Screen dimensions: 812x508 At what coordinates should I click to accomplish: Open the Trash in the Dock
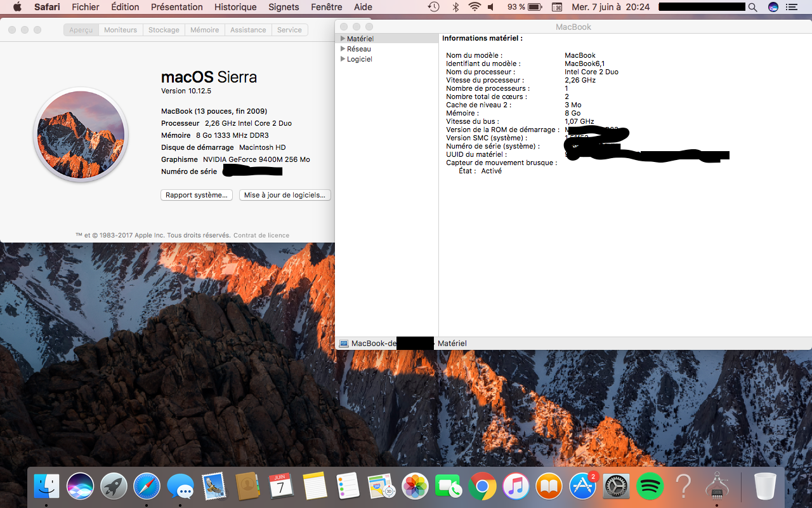point(765,487)
